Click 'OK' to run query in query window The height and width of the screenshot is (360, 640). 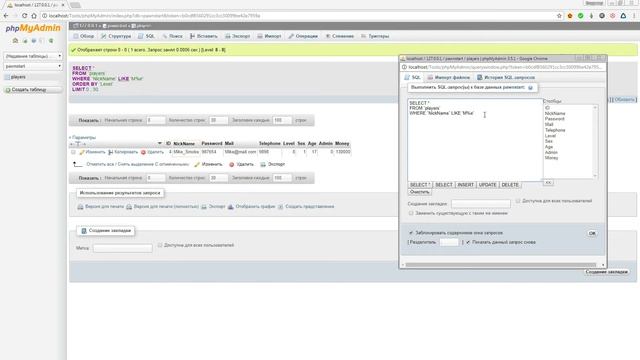592,233
